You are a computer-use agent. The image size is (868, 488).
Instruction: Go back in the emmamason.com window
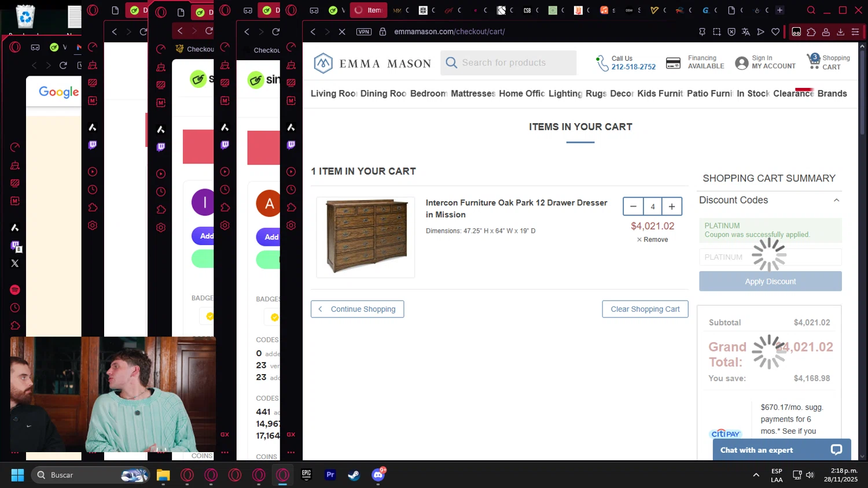coord(313,32)
